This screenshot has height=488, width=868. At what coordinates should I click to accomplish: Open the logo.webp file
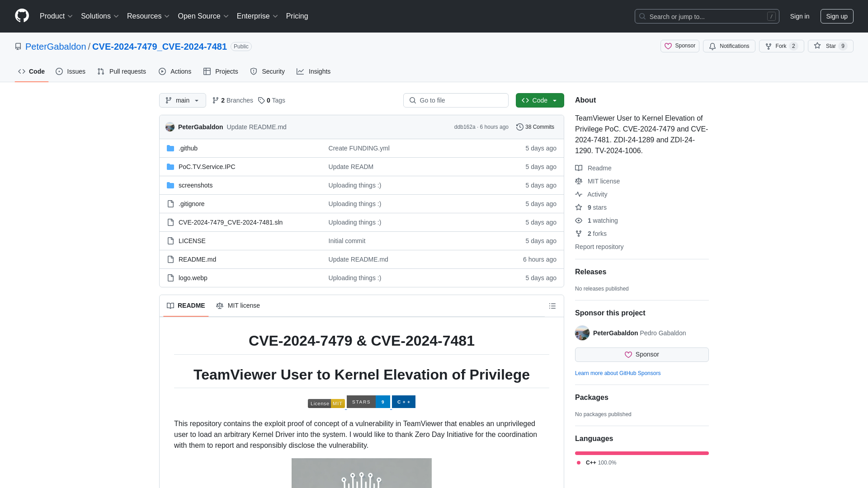click(193, 278)
